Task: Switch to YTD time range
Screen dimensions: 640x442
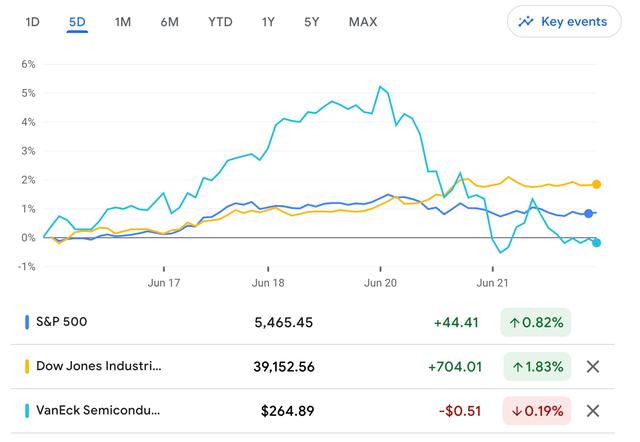Action: point(219,21)
